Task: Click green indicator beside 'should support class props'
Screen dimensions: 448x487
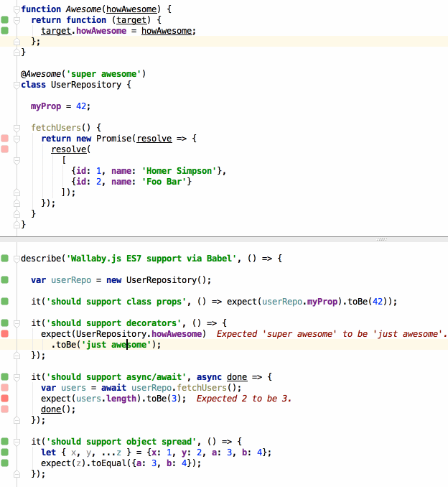Action: 5,302
